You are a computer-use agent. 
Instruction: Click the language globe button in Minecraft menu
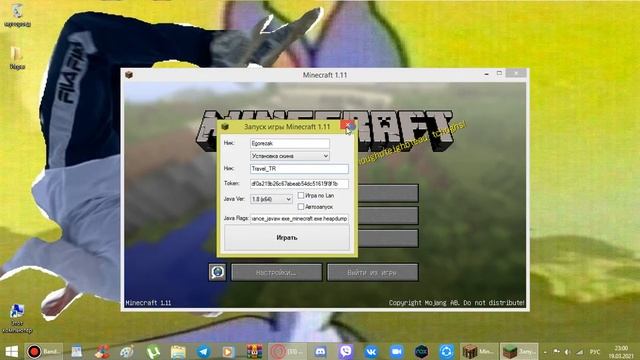tap(217, 272)
